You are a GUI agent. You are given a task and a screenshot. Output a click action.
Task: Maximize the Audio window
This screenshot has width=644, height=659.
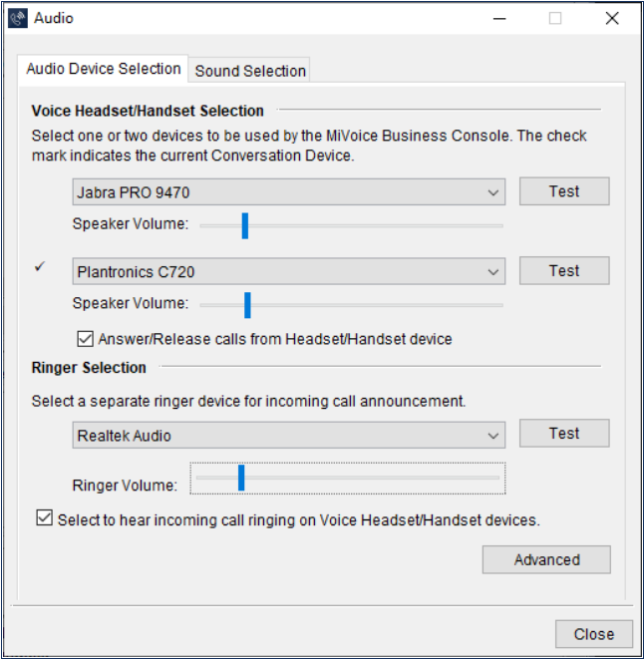coord(555,19)
